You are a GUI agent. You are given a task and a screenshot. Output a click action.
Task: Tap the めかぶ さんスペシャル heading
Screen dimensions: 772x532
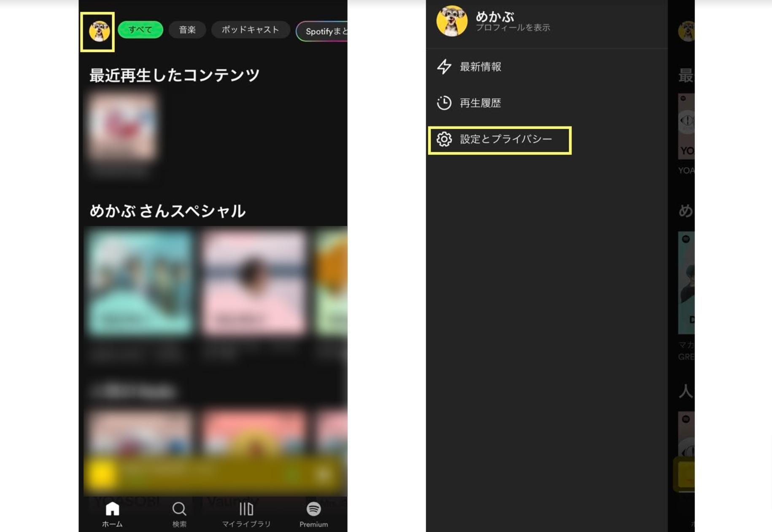167,211
